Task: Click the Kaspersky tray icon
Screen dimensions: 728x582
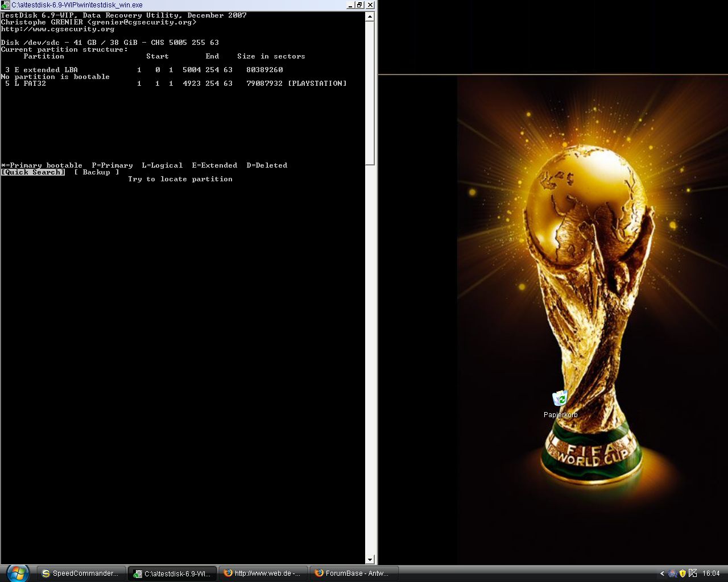Action: point(693,573)
